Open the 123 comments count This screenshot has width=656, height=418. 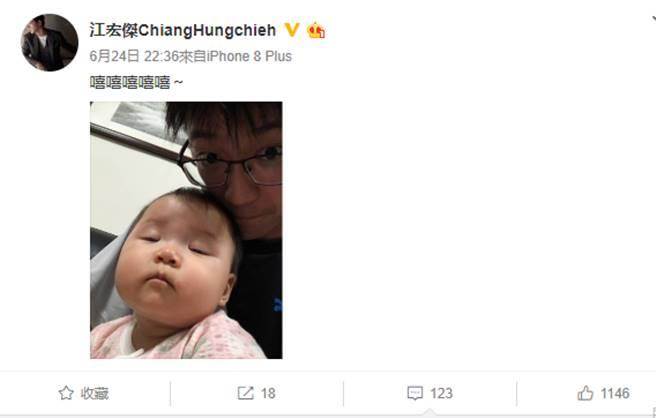(441, 393)
